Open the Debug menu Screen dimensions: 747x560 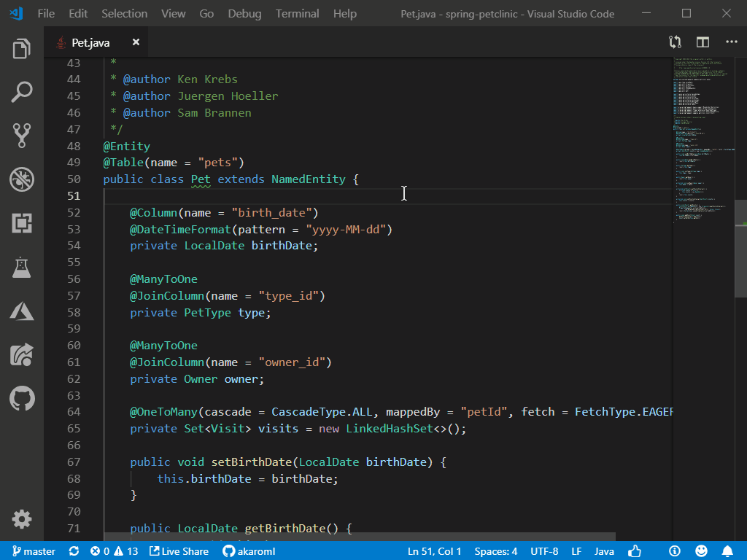[x=244, y=13]
